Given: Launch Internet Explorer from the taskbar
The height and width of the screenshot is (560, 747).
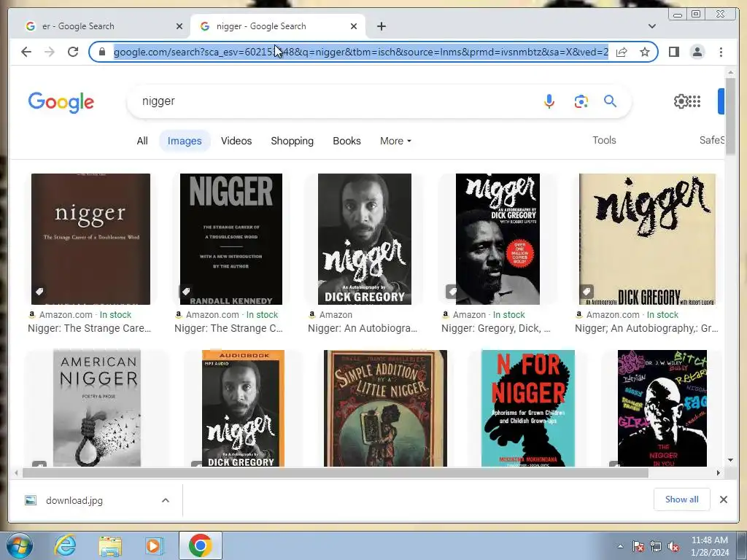Looking at the screenshot, I should (64, 545).
